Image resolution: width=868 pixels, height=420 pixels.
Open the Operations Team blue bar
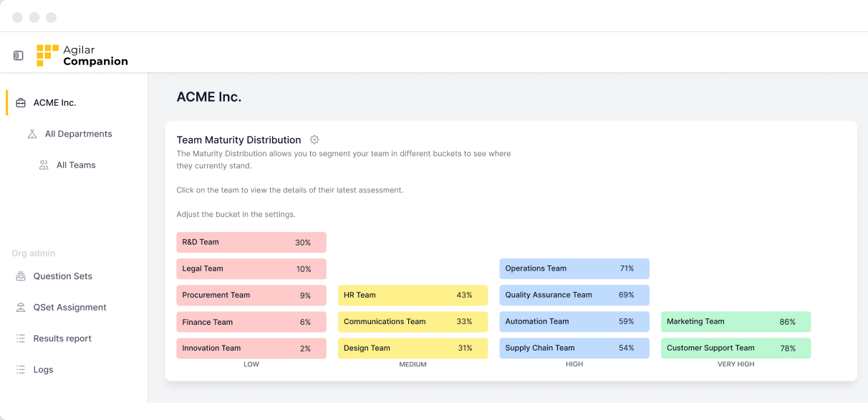(574, 269)
